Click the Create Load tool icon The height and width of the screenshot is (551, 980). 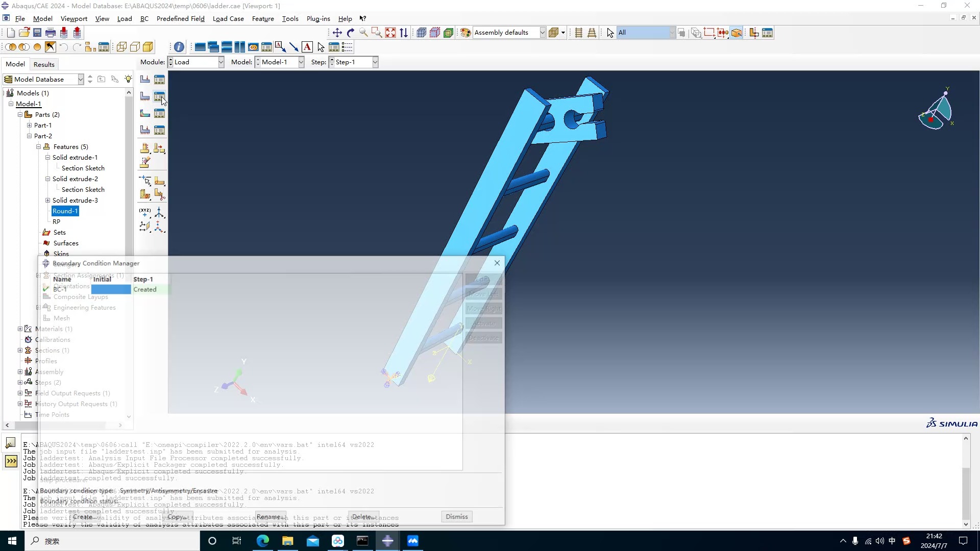coord(145,80)
